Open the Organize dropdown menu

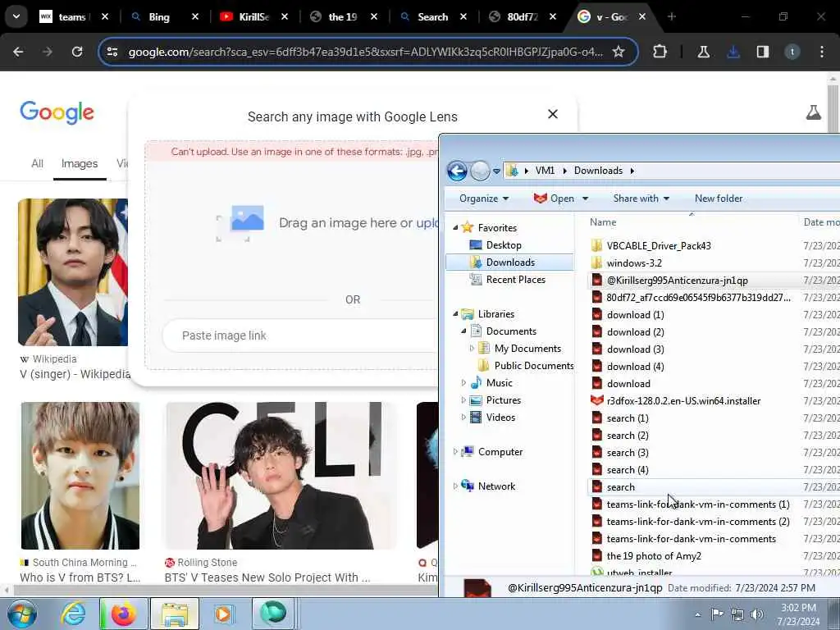tap(483, 199)
